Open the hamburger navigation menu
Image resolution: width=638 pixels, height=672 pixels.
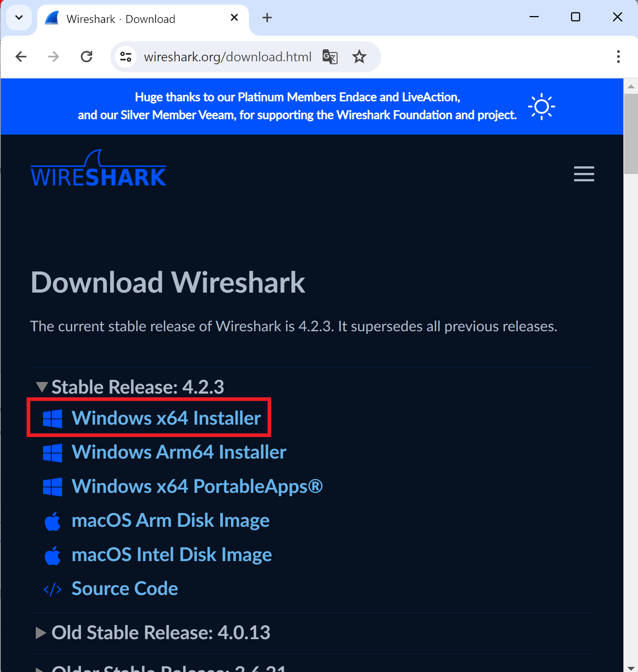pos(584,174)
